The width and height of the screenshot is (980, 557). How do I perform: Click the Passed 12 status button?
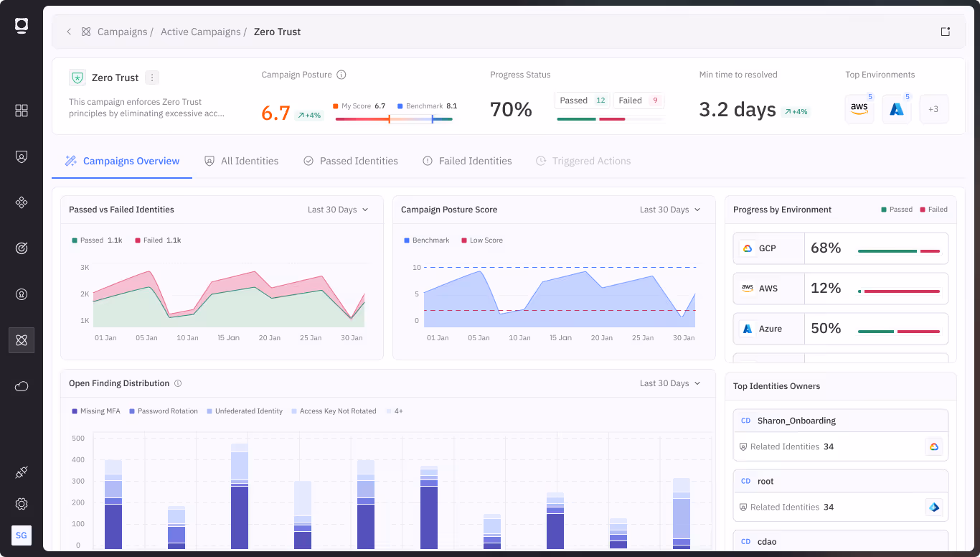[583, 100]
